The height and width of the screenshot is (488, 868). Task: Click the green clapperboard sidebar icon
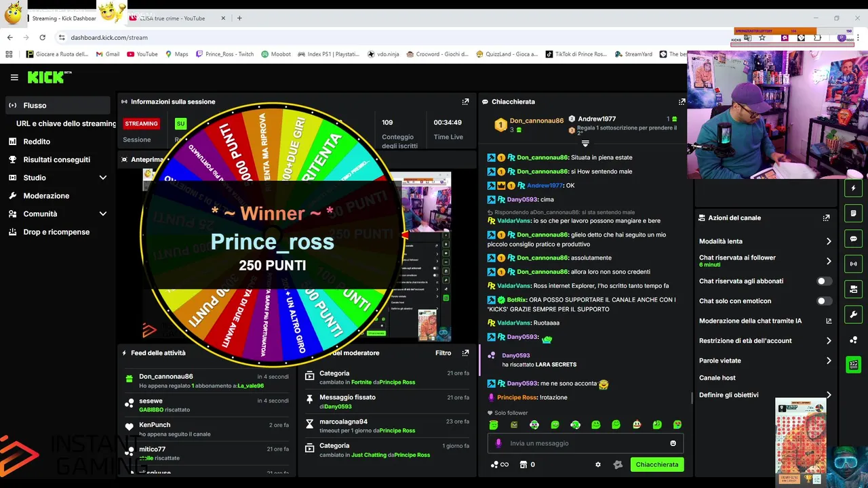click(853, 365)
